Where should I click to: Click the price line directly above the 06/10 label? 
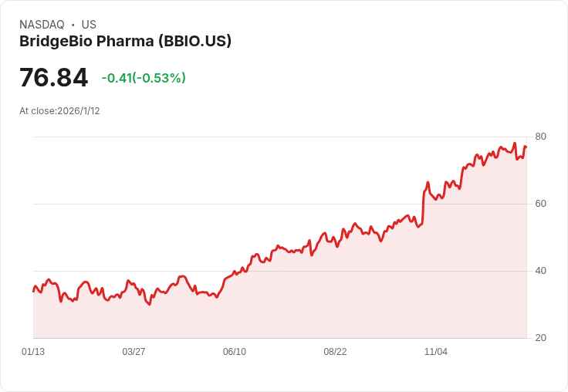(235, 273)
